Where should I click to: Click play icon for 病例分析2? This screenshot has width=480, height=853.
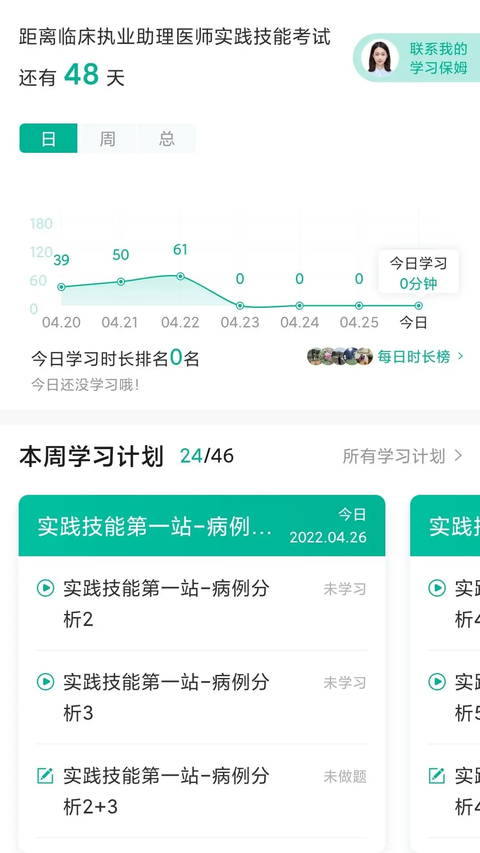point(45,588)
